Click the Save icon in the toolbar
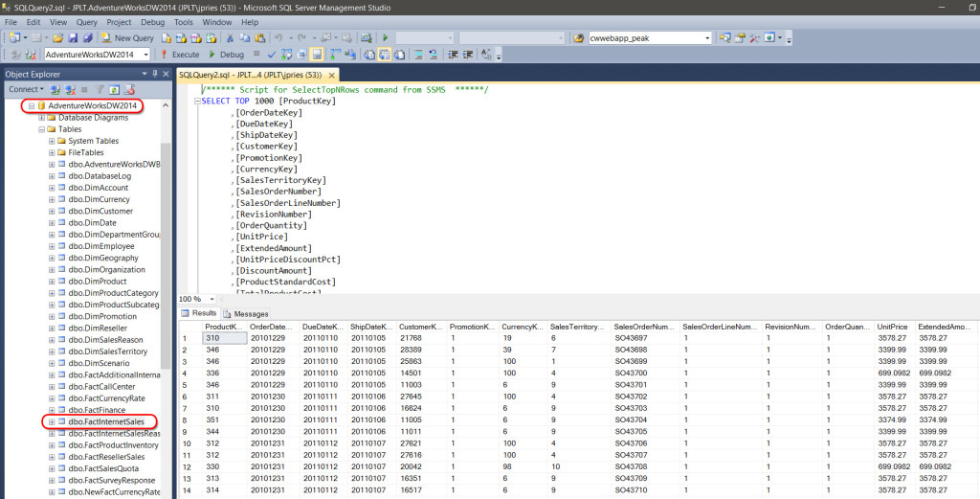980x499 pixels. pyautogui.click(x=72, y=38)
